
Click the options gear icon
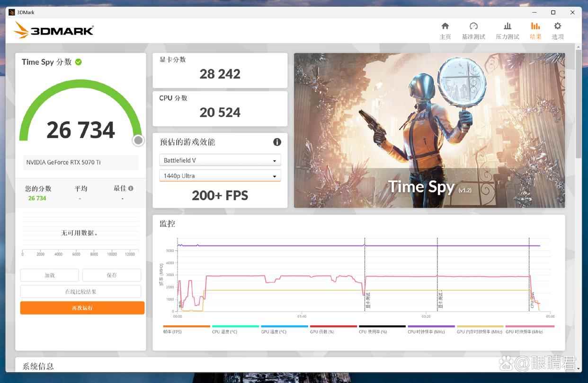[558, 26]
